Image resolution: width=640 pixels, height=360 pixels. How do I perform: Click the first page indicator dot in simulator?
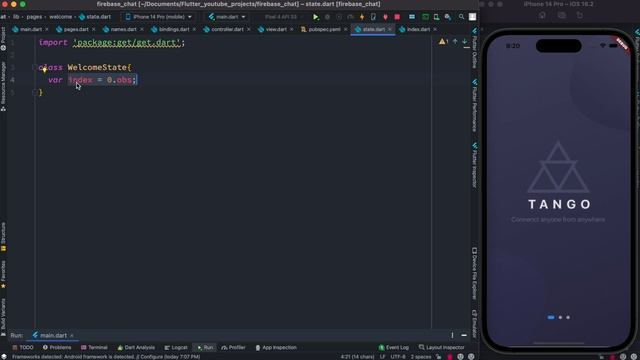pos(551,317)
